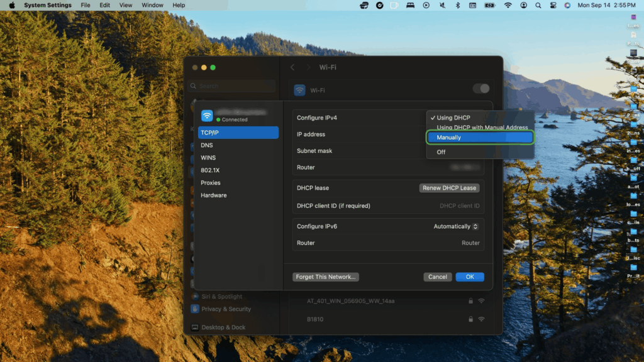Click Renew DHCP Lease button

pyautogui.click(x=449, y=188)
